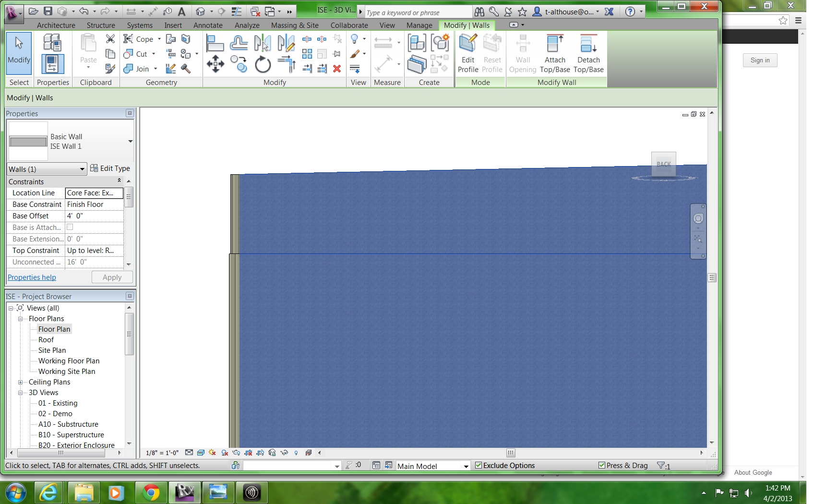Expand the Cut geometry dropdown arrow
814x504 pixels.
pos(154,54)
